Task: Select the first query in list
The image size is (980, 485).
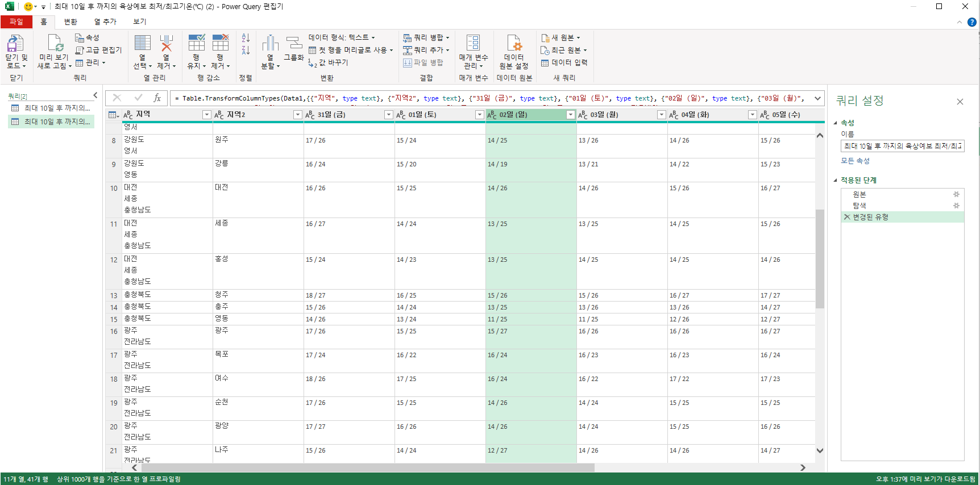Action: [51, 108]
